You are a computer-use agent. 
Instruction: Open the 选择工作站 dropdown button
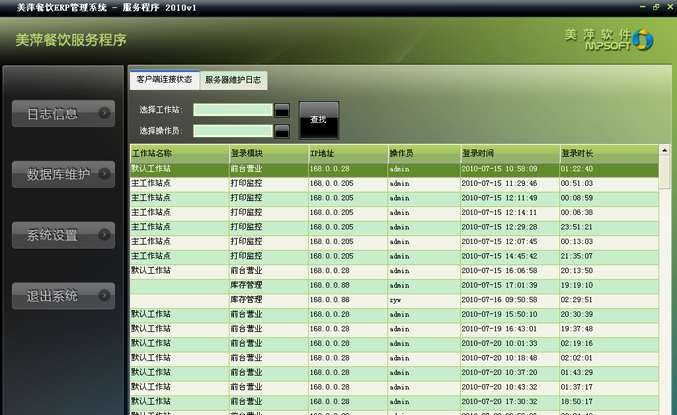(282, 110)
